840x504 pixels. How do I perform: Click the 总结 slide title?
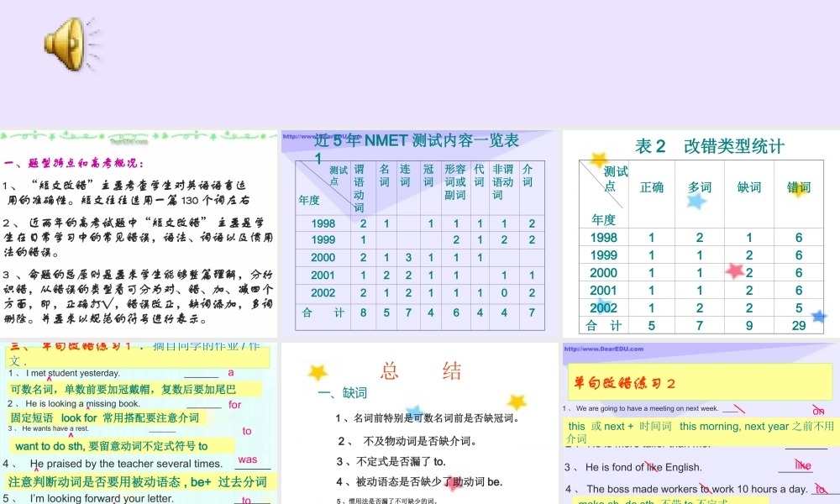click(420, 370)
